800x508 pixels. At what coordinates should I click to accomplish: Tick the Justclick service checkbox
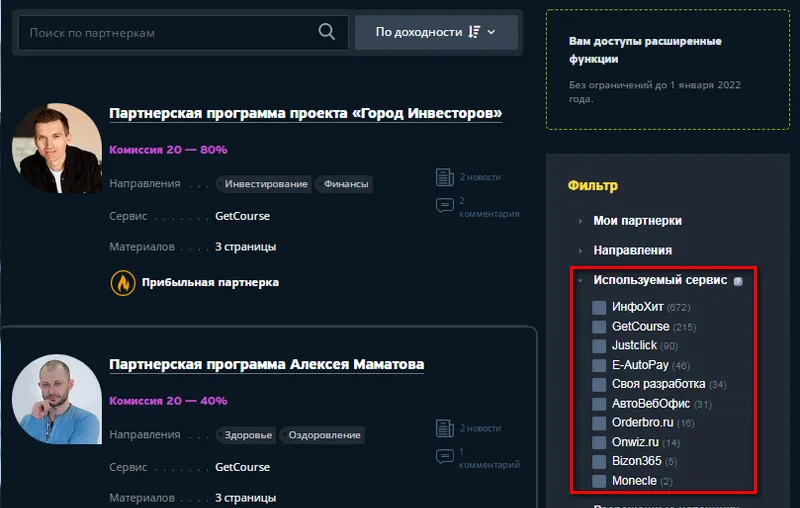click(x=599, y=346)
